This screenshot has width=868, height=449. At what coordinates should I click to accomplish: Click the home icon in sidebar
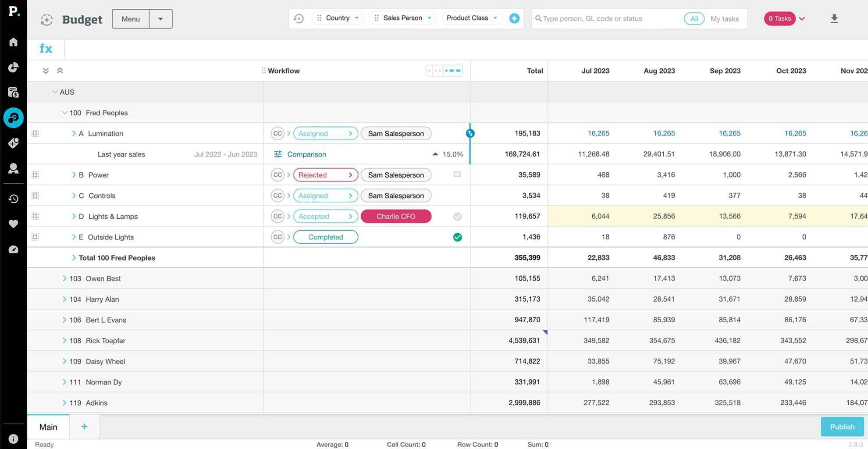13,42
